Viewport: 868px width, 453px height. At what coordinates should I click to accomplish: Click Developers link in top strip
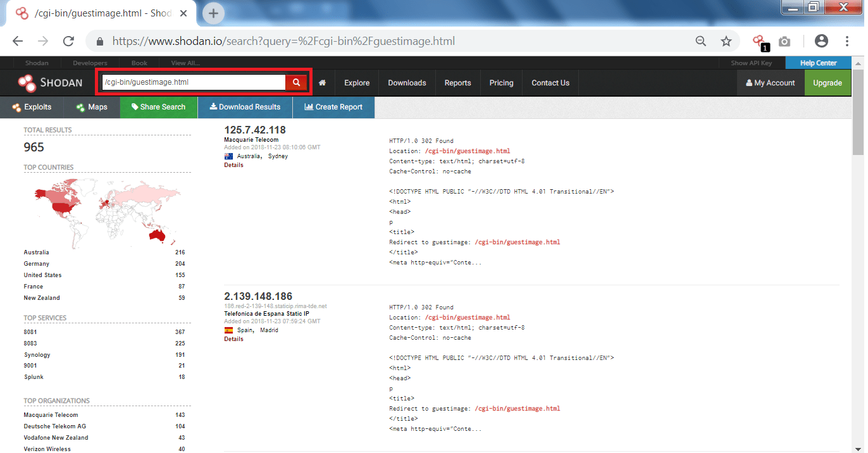tap(90, 63)
